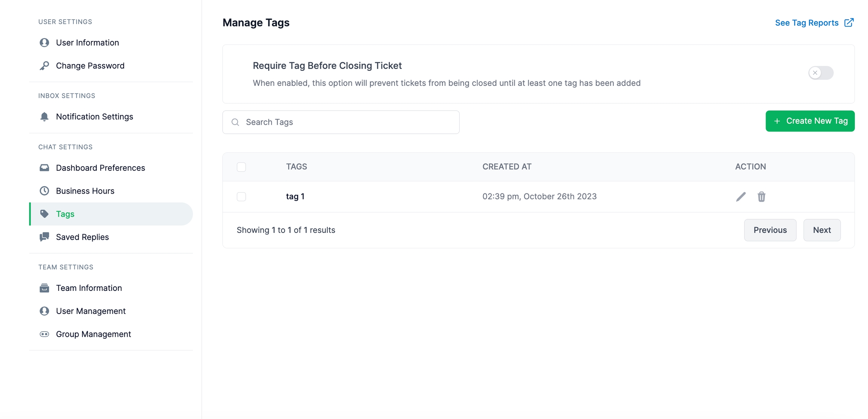Image resolution: width=868 pixels, height=419 pixels.
Task: Click the bell icon for Notification Settings
Action: [x=44, y=116]
